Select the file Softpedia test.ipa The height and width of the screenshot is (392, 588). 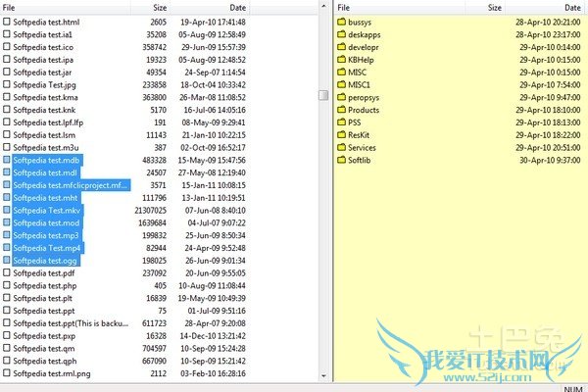[x=43, y=60]
